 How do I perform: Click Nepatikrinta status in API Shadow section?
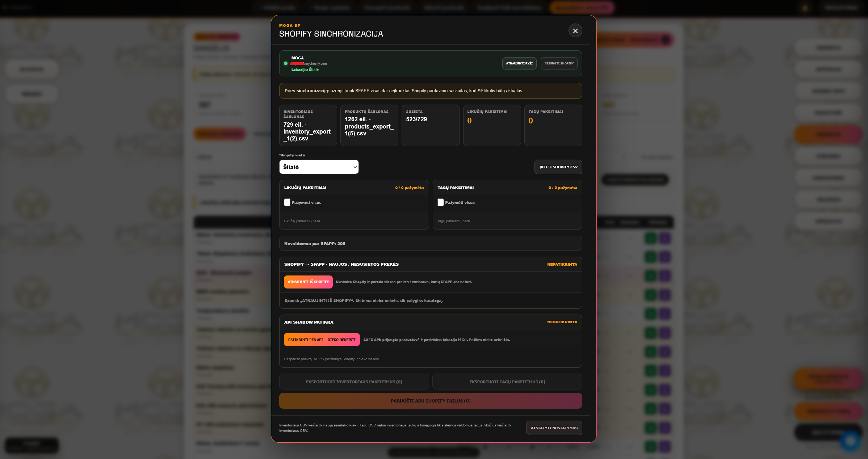pos(562,322)
